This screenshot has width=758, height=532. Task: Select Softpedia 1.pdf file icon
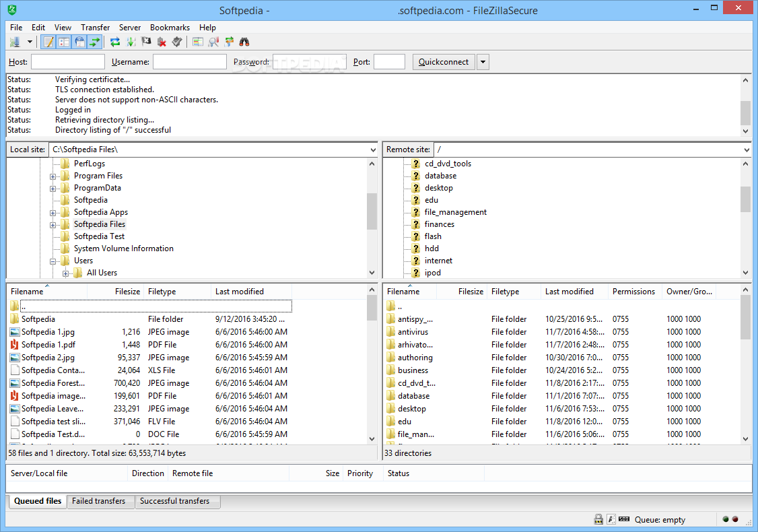pos(15,345)
